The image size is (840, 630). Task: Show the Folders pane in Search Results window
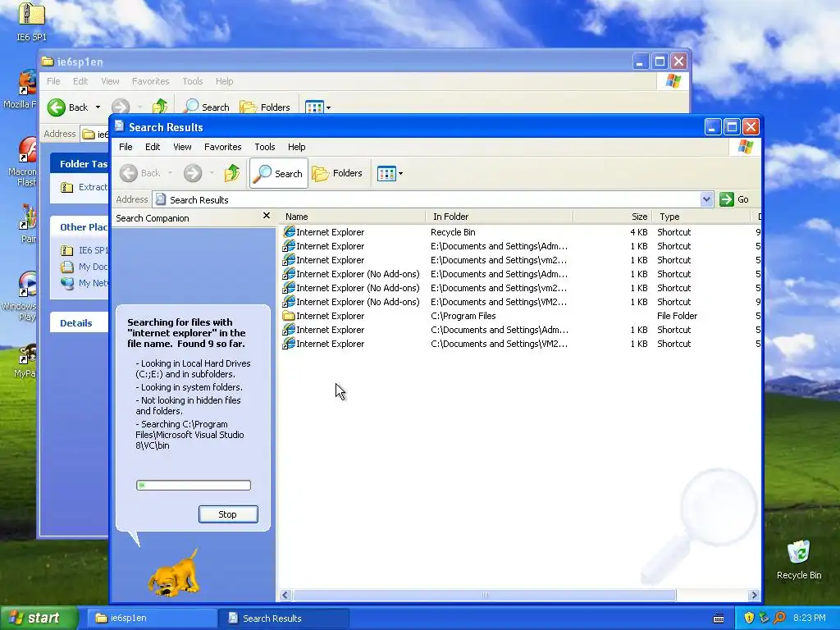tap(337, 173)
